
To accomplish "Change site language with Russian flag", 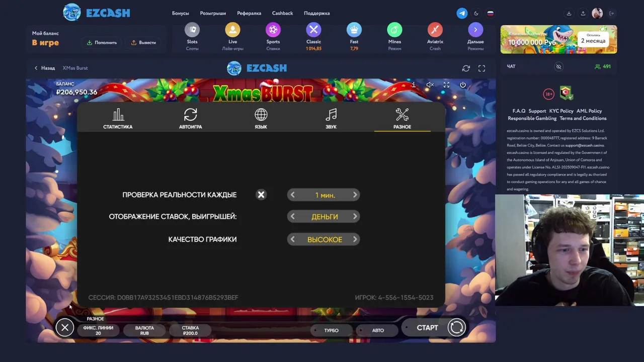I will click(490, 14).
